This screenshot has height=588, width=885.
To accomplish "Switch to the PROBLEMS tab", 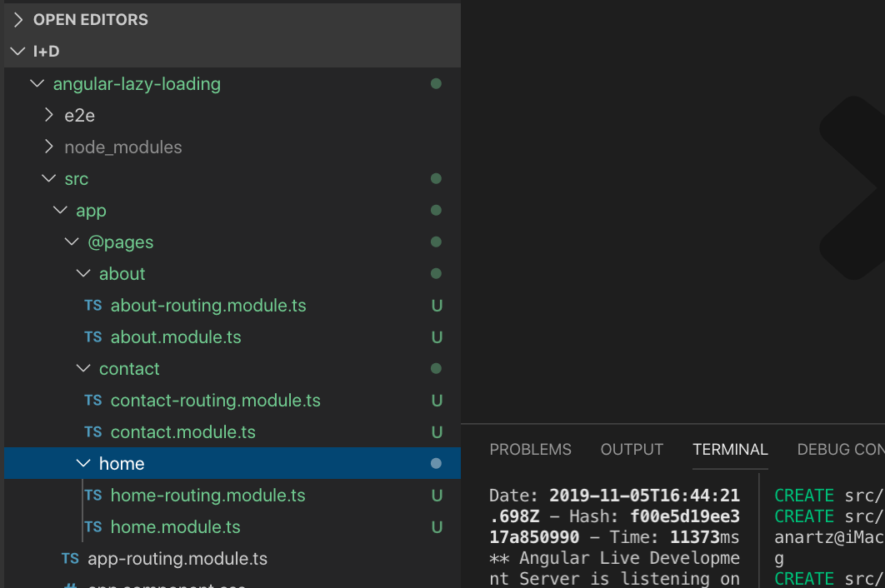I will tap(530, 450).
